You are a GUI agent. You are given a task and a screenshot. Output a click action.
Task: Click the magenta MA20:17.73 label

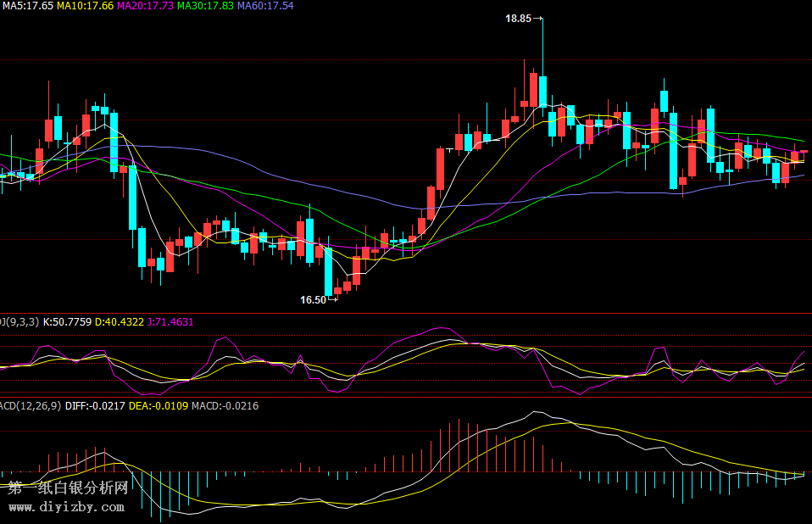pyautogui.click(x=145, y=6)
